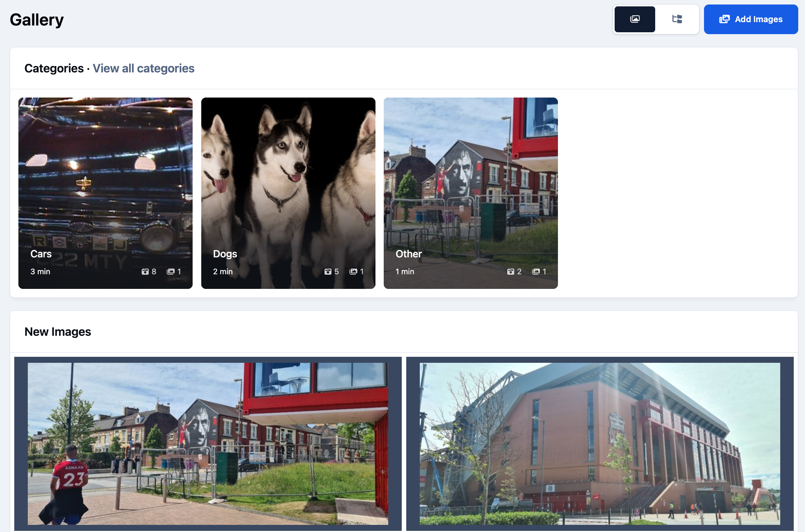Open the new image of football shirt 23

click(208, 444)
